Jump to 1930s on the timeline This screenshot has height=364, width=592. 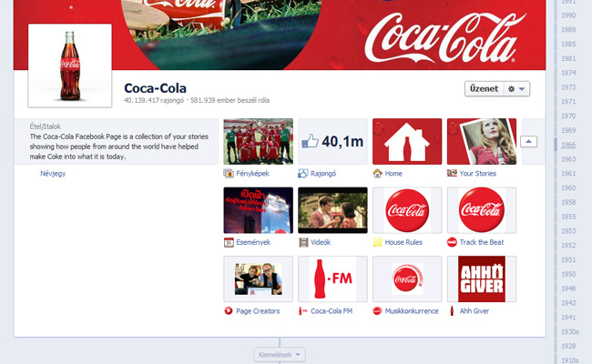pyautogui.click(x=570, y=331)
